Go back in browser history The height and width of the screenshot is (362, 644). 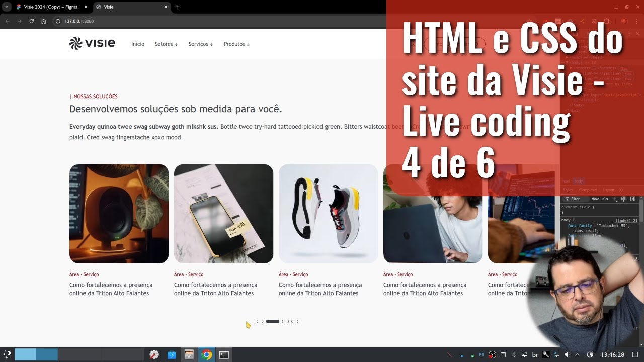[7, 21]
